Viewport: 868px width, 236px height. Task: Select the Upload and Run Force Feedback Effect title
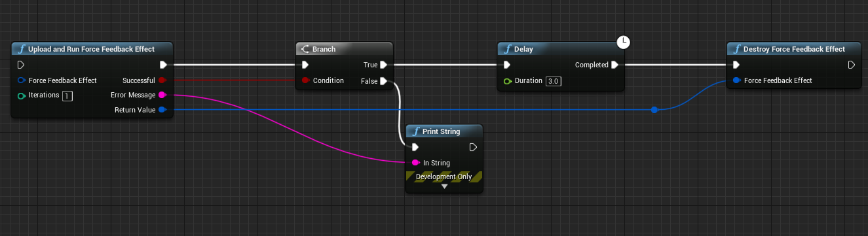(91, 49)
